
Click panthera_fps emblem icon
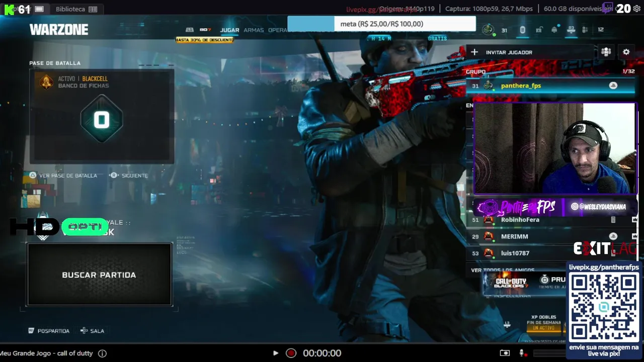click(x=488, y=86)
